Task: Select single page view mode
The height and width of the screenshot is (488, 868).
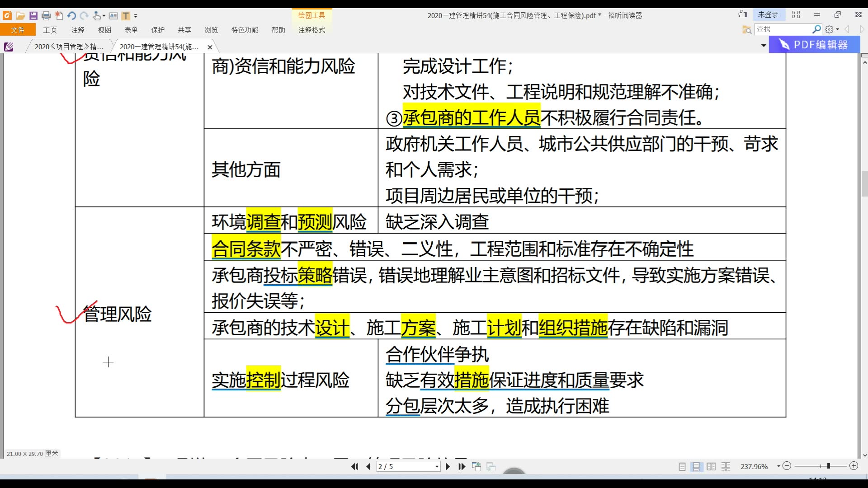Action: (682, 467)
